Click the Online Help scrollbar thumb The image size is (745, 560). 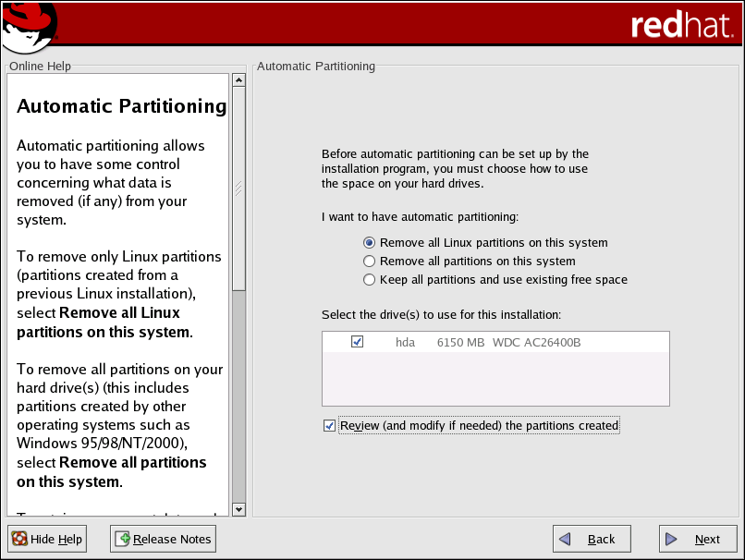[x=238, y=189]
